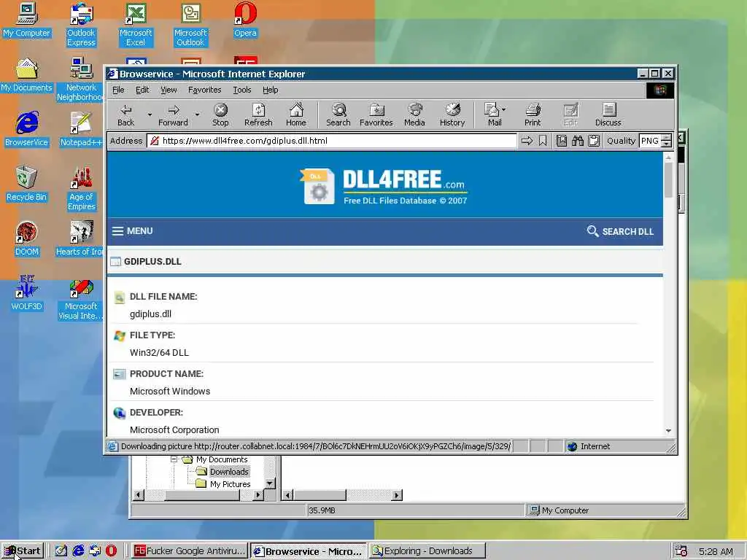
Task: Open the Tools menu
Action: point(242,90)
